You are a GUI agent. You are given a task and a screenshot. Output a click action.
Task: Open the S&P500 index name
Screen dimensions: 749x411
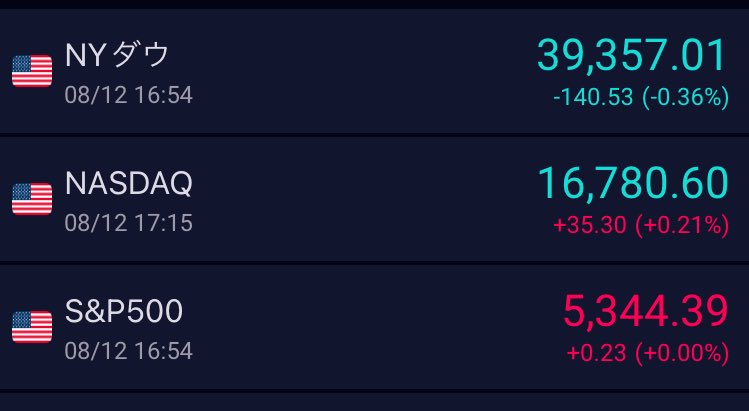coord(124,311)
